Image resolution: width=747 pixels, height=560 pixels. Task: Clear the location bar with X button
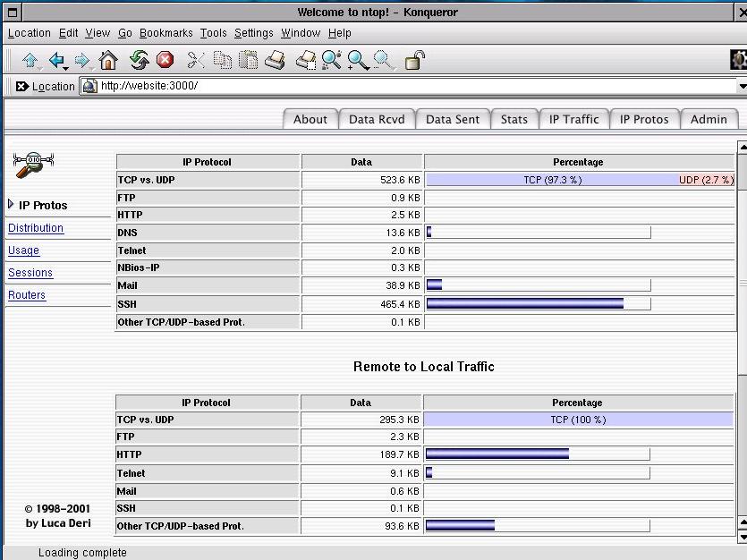click(21, 87)
